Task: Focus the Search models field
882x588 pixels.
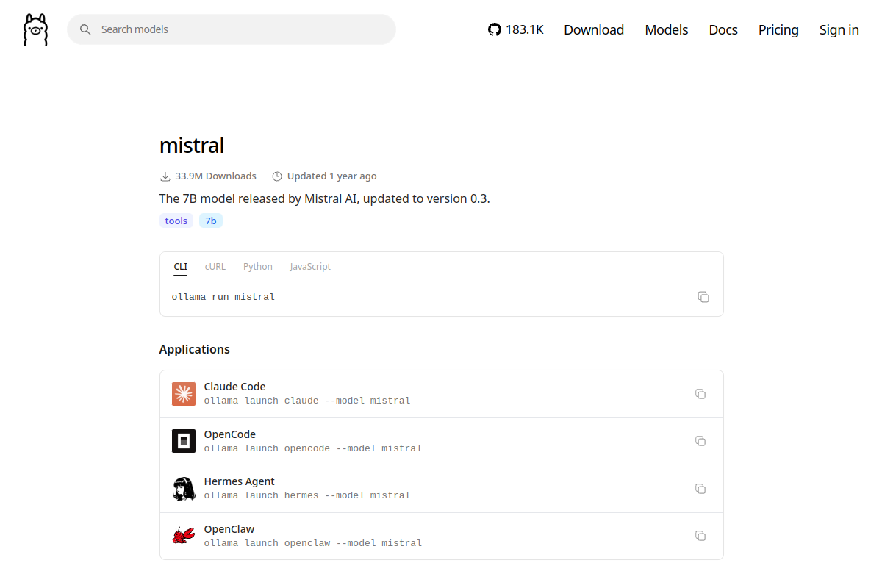Action: coord(232,29)
